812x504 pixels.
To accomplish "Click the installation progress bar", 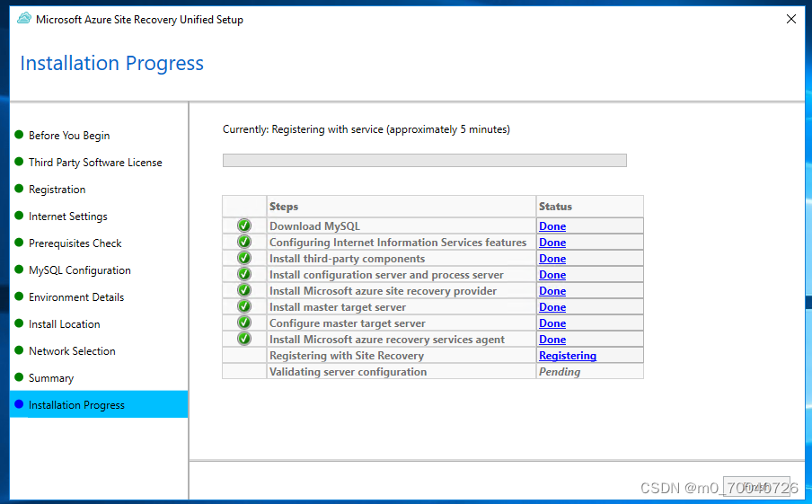I will pos(425,160).
